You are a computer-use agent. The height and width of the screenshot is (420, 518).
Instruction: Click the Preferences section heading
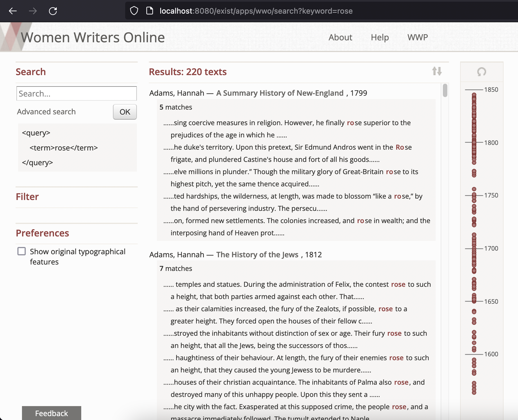42,233
